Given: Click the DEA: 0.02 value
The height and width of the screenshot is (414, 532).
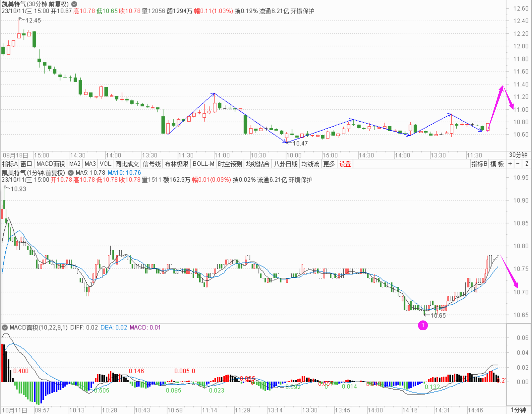Looking at the screenshot, I should pyautogui.click(x=114, y=327).
